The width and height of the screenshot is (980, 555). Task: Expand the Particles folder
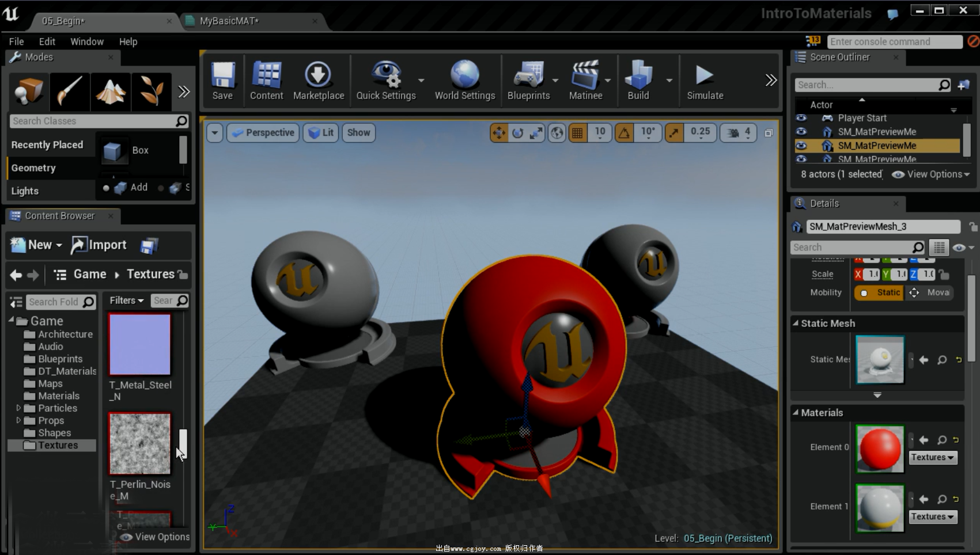[x=18, y=408]
